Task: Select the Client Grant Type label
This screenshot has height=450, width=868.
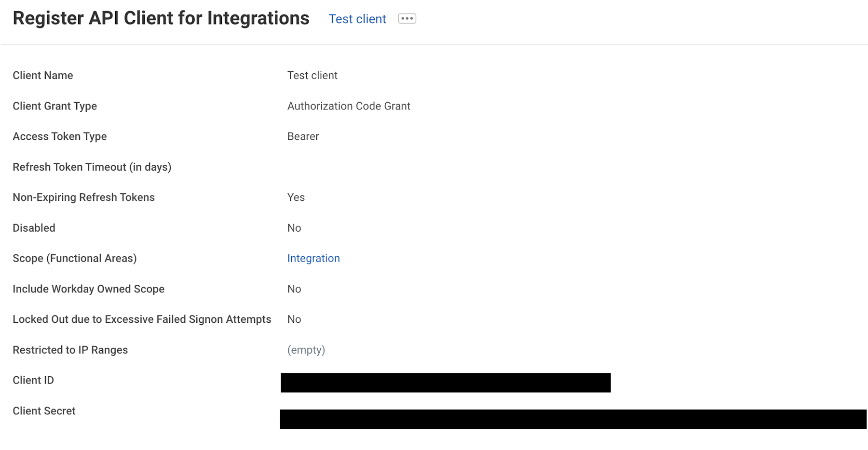Action: (x=54, y=106)
